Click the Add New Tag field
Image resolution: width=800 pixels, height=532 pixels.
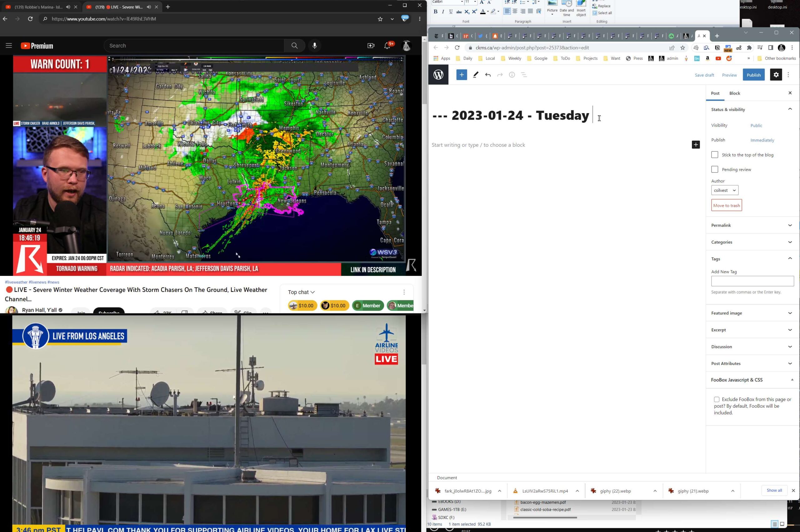click(x=752, y=281)
